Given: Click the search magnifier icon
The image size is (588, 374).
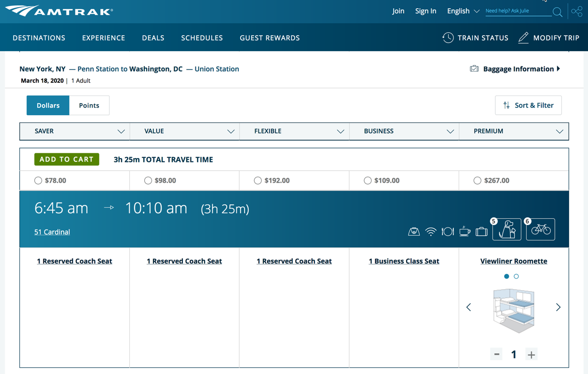Looking at the screenshot, I should (x=557, y=12).
